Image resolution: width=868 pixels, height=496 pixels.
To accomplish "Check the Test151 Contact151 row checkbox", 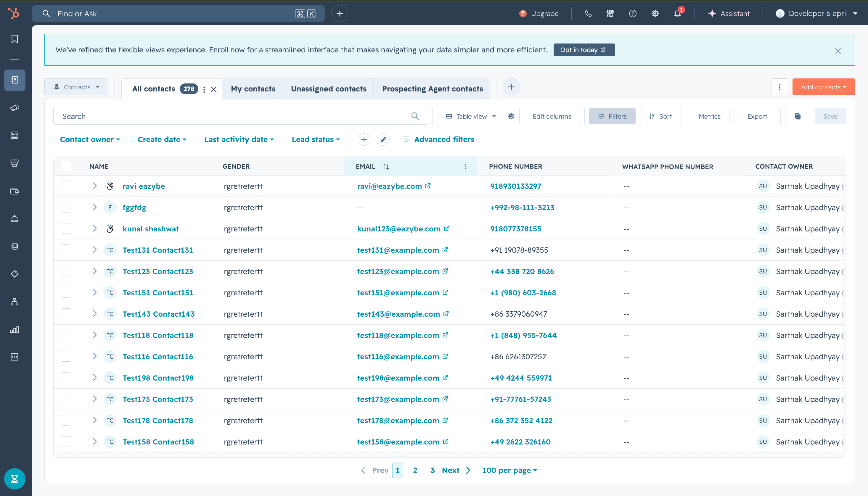I will 66,292.
